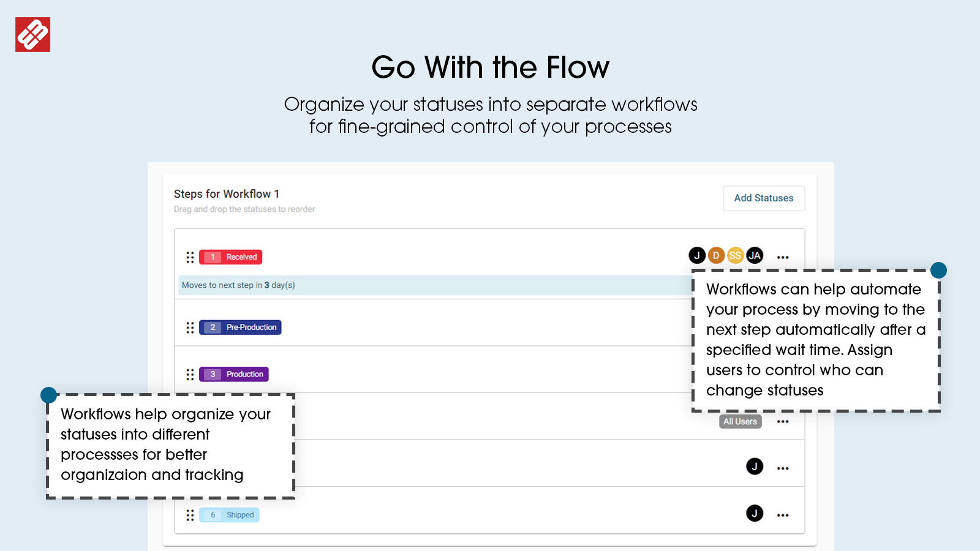Open the options menu on the Received row
980x551 pixels.
click(x=783, y=257)
